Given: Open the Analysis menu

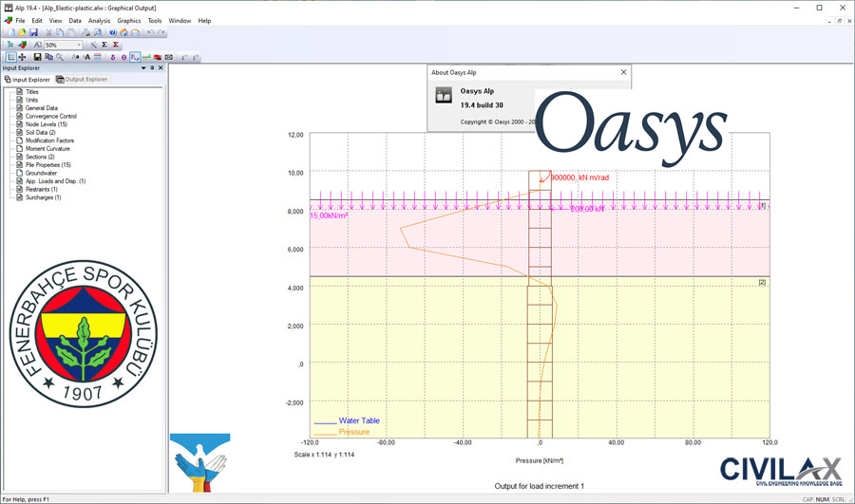Looking at the screenshot, I should (x=99, y=21).
